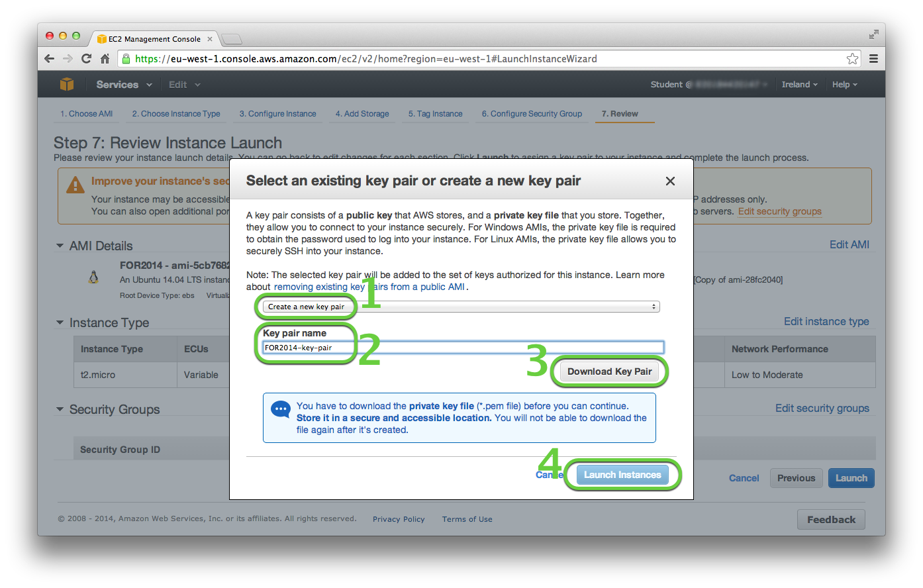
Task: Click the Variable ECUs cell
Action: pyautogui.click(x=201, y=375)
